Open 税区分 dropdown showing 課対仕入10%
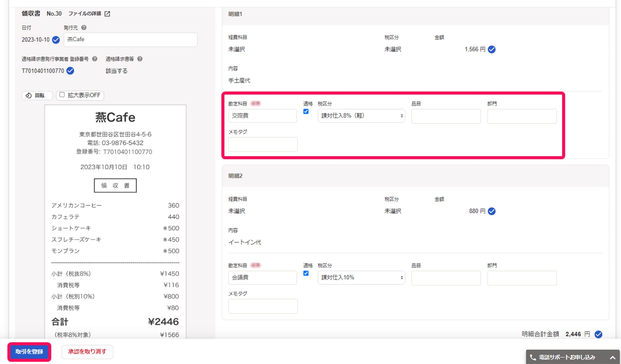Screen dimensions: 621x364 click(361, 277)
